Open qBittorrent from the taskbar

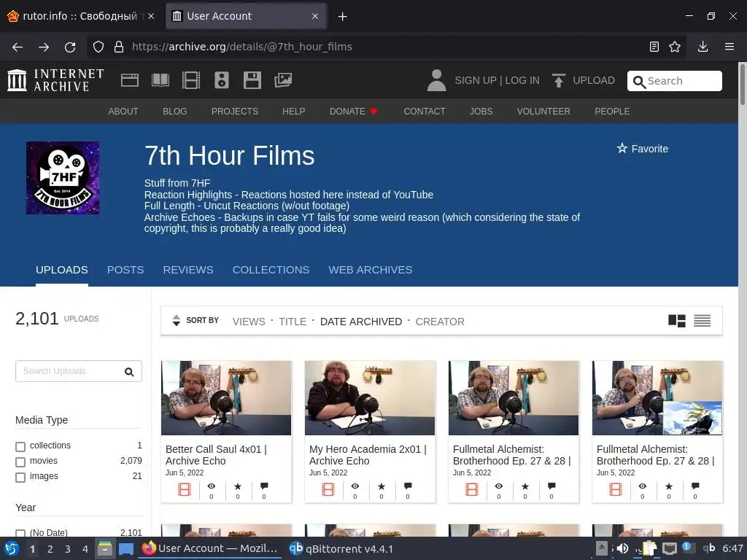point(341,548)
